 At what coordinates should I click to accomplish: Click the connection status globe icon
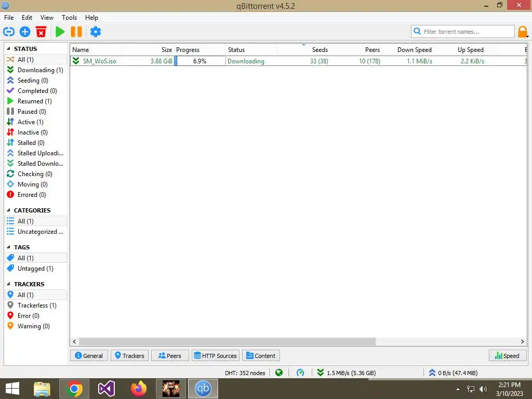pos(279,373)
